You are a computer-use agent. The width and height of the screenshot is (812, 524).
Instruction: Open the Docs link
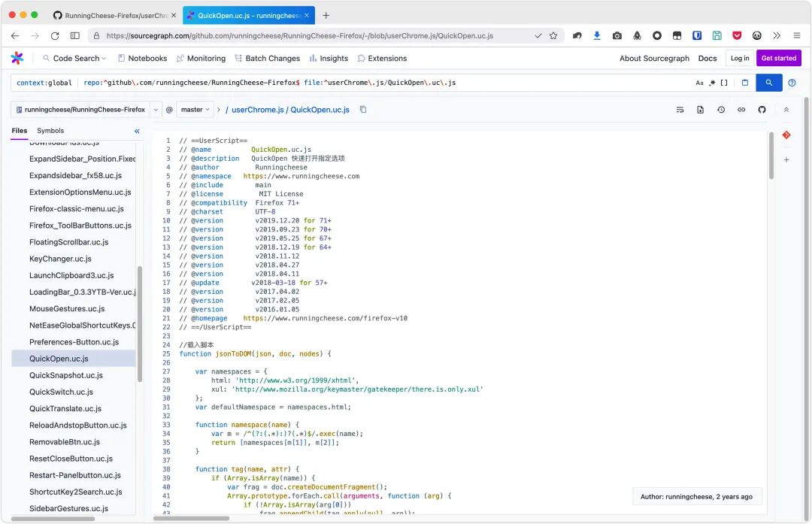click(707, 59)
